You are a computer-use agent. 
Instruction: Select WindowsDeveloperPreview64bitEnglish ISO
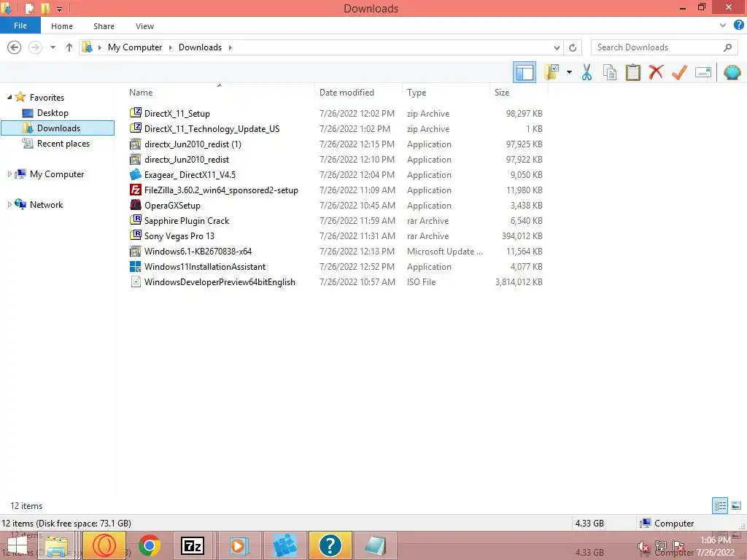(x=220, y=282)
